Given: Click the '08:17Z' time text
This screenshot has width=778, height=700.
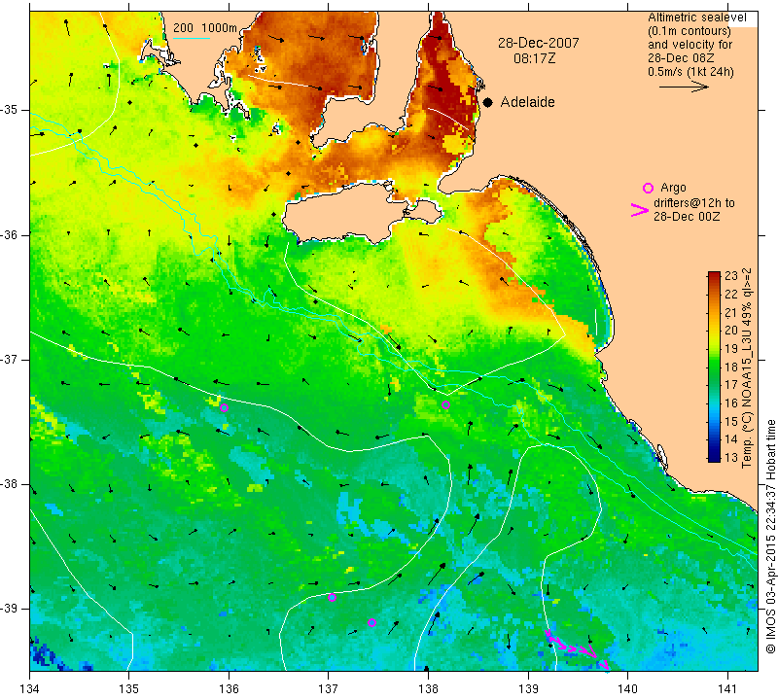Looking at the screenshot, I should (534, 58).
